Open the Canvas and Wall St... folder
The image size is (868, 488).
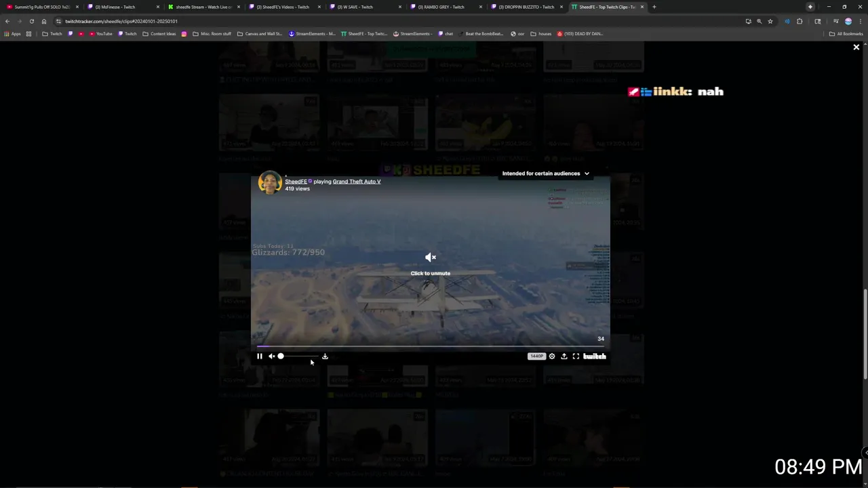coord(260,34)
